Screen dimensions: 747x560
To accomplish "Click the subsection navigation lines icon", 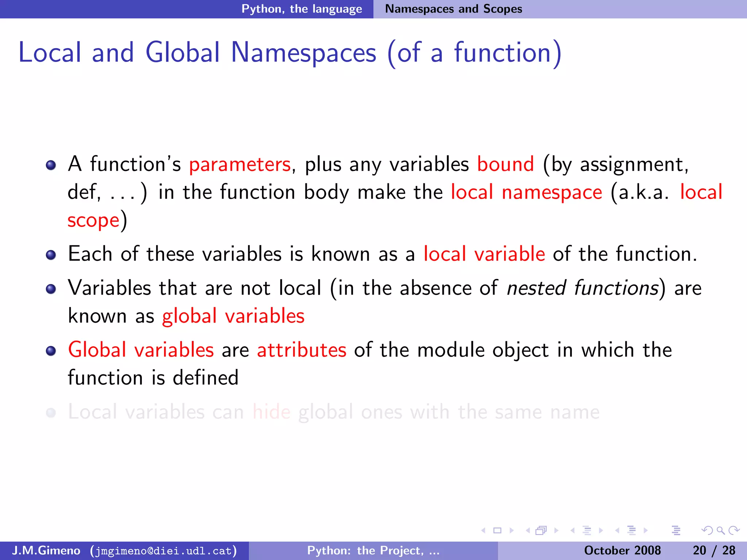I will [587, 530].
